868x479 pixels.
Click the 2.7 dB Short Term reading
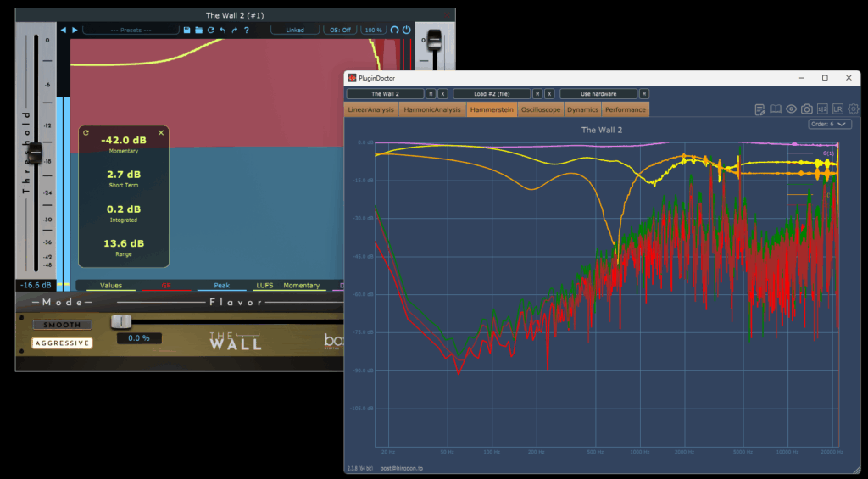tap(124, 175)
